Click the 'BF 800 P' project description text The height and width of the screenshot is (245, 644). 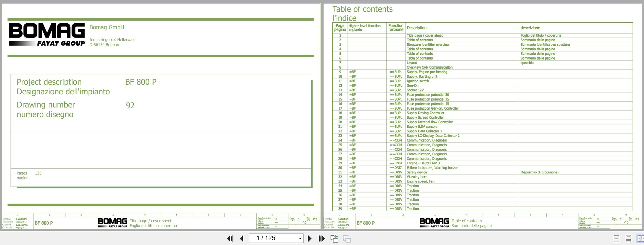tap(141, 82)
